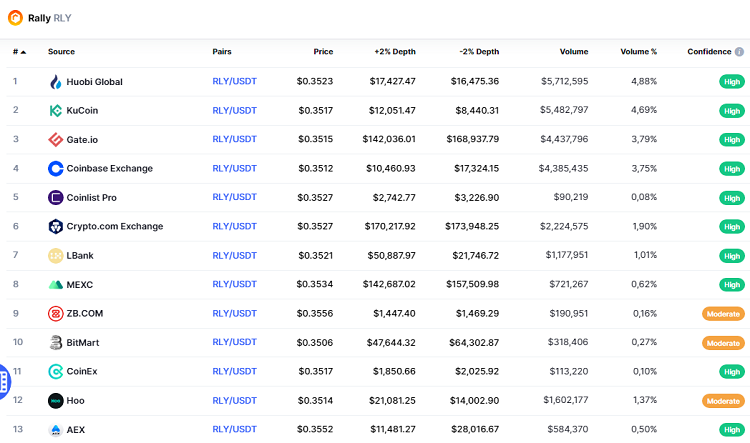Click the Huobi Global exchange logo

tap(56, 82)
